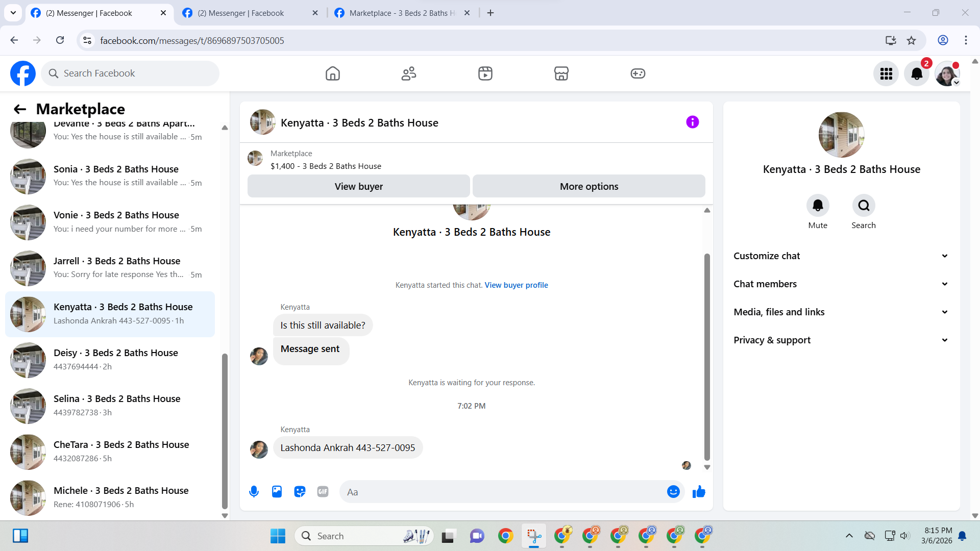Switch to the Marketplace browser tab

coord(402,13)
